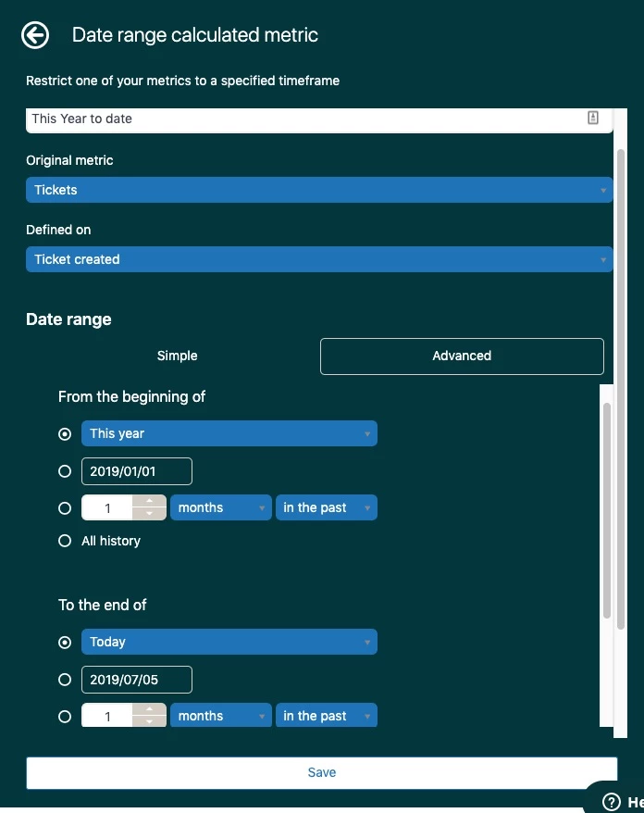The height and width of the screenshot is (813, 644).
Task: Click the outer panel scrollbar
Action: [620, 389]
